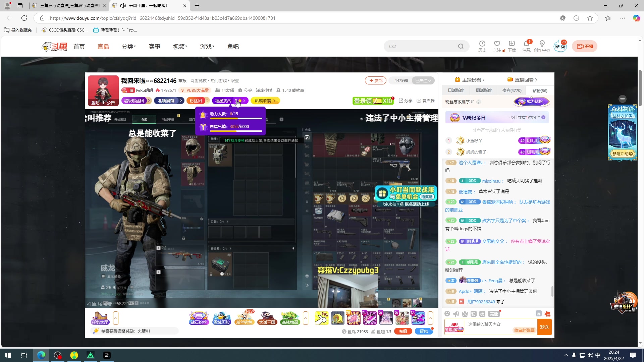Viewport: 644px width, 362px height.
Task: Send the yellow hooded character gift
Action: (337, 318)
